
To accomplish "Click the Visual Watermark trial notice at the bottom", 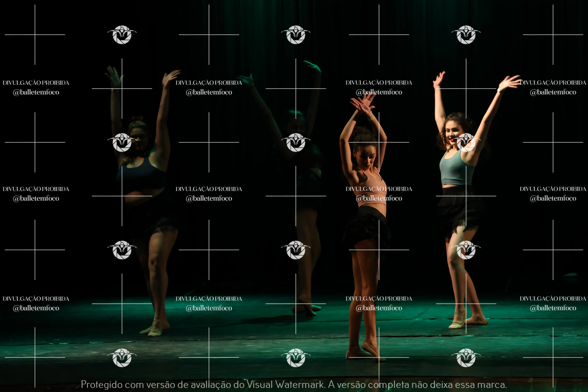I will 294,384.
